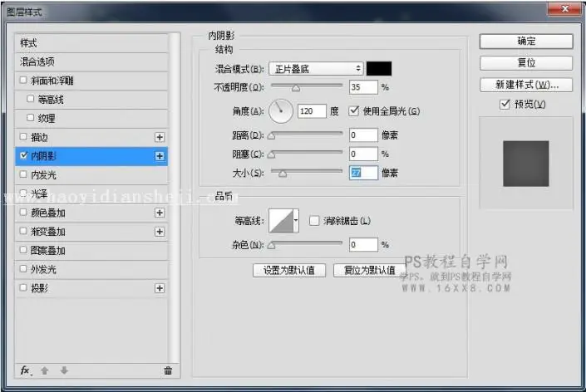Click 杂色 slider handle

tap(272, 245)
